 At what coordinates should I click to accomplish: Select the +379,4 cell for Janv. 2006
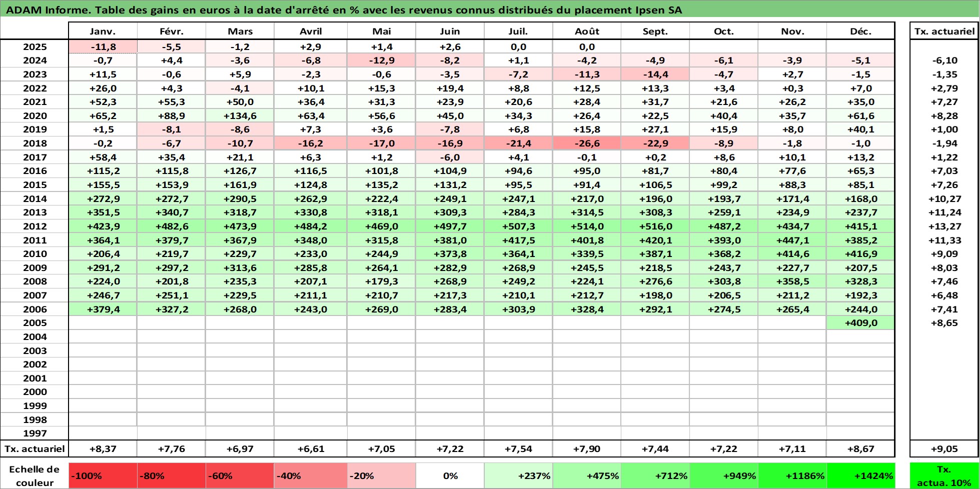pyautogui.click(x=103, y=309)
